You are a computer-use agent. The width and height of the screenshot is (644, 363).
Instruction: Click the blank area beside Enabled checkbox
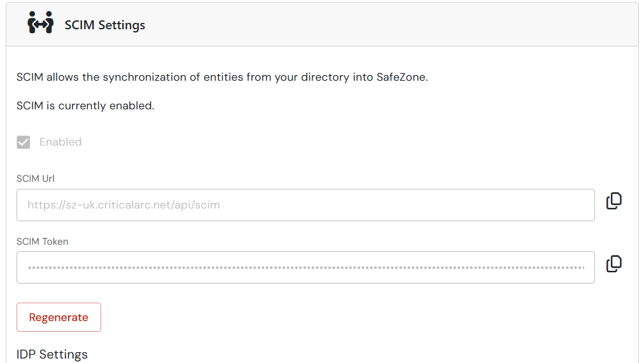[x=328, y=142]
